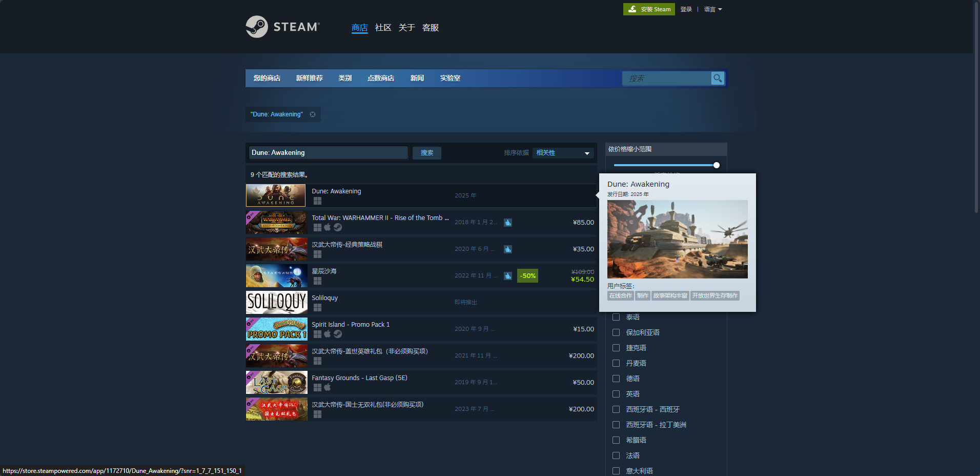Click the page vertical scrollbar
Image resolution: width=980 pixels, height=476 pixels.
[976, 108]
